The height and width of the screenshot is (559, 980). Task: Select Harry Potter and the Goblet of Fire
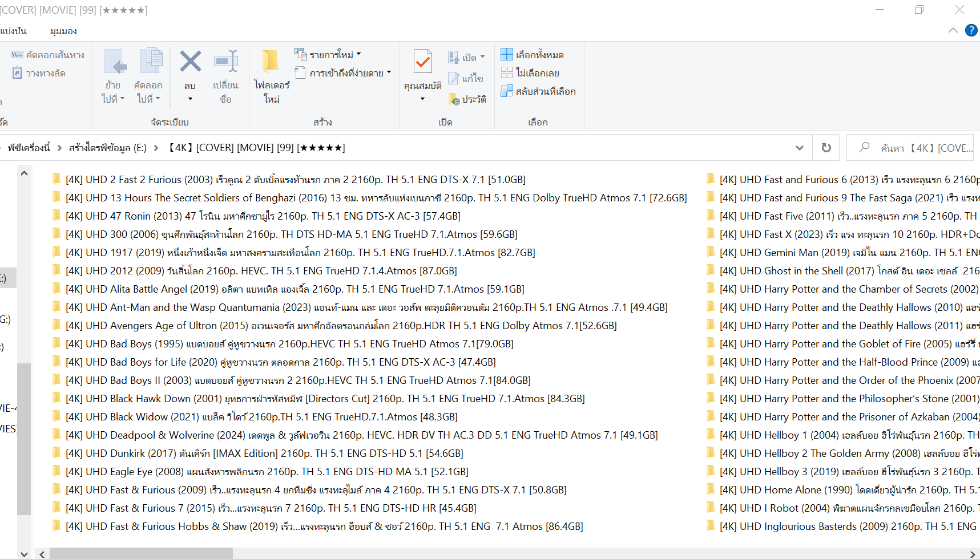pos(849,343)
